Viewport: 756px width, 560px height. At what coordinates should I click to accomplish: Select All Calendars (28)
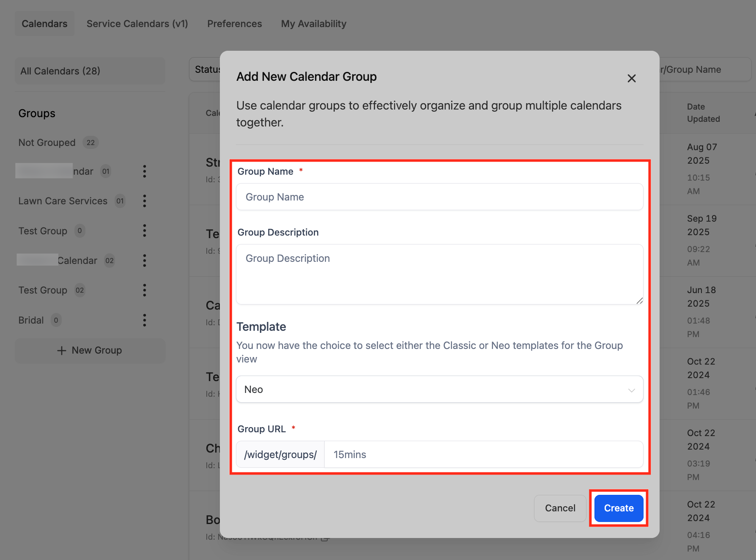[90, 71]
